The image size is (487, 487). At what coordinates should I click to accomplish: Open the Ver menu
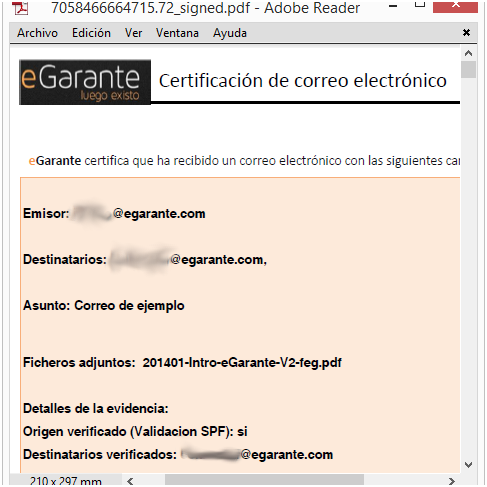tap(133, 33)
